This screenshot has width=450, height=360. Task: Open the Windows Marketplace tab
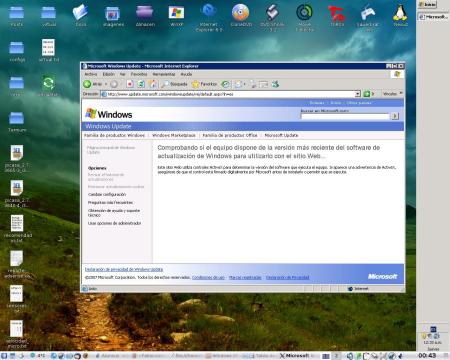174,135
